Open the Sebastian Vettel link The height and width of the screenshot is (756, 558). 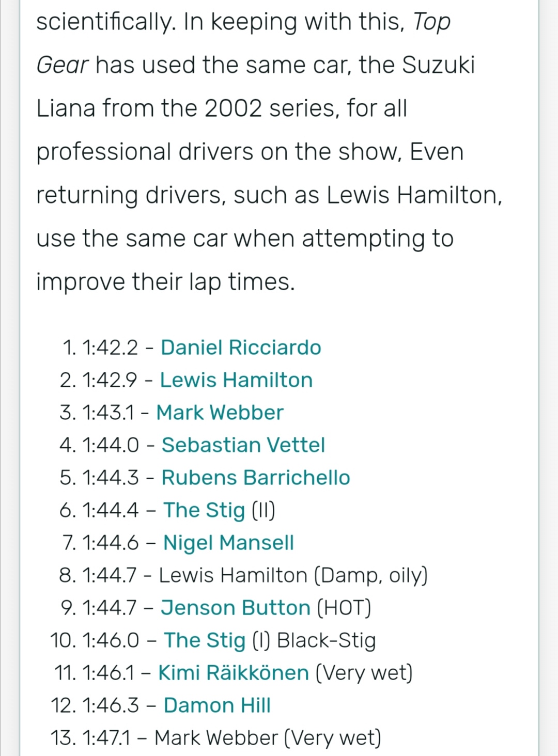tap(243, 445)
